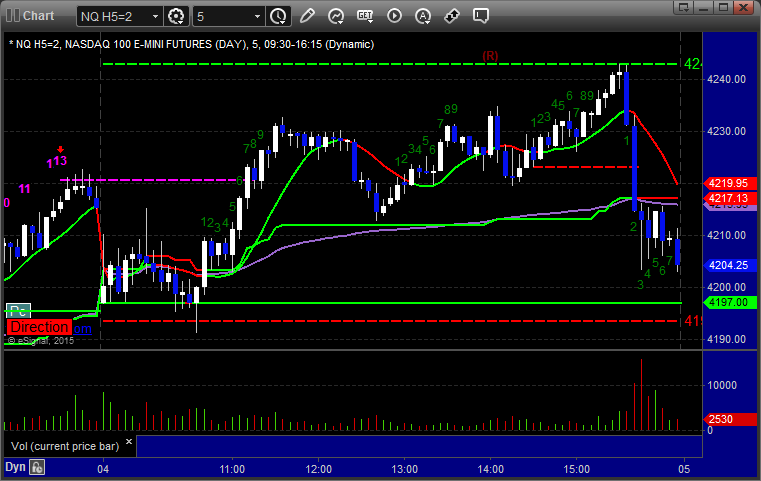Screen dimensions: 761x481
Task: Click the 11:00 time axis label
Action: pyautogui.click(x=232, y=469)
